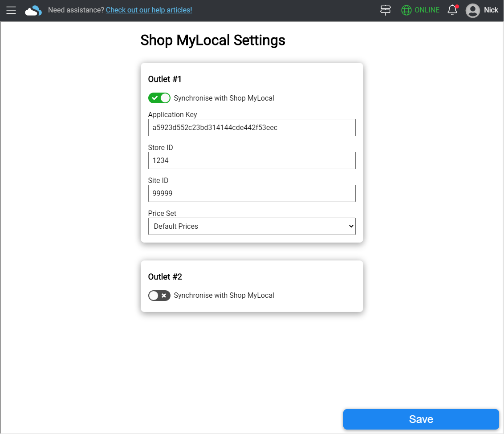Click the cloud logo icon

[x=33, y=11]
